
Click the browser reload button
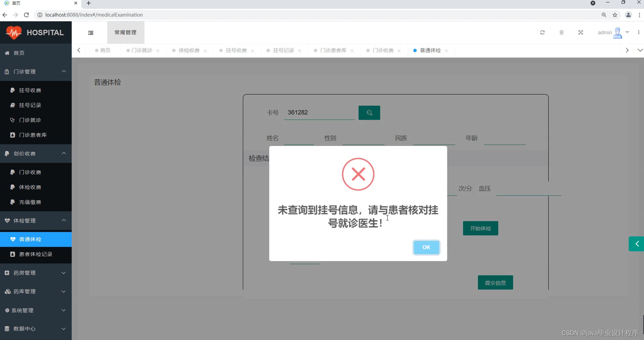coord(26,15)
